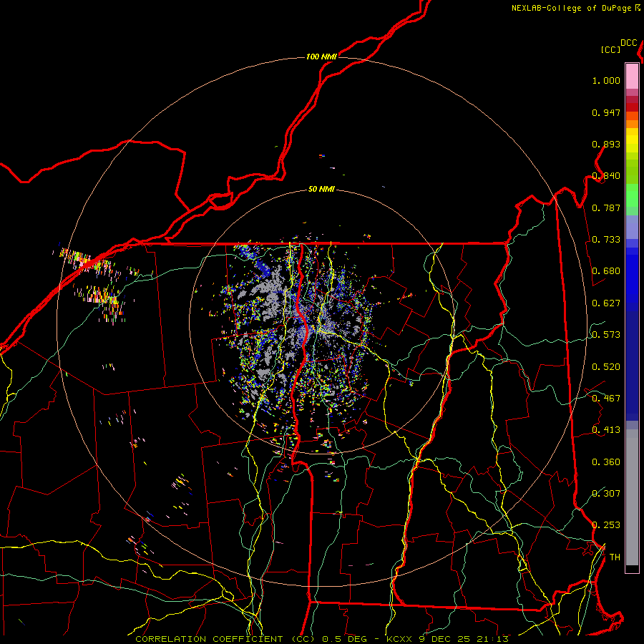Select the 0.520 scale value
The height and width of the screenshot is (644, 644).
click(x=606, y=367)
